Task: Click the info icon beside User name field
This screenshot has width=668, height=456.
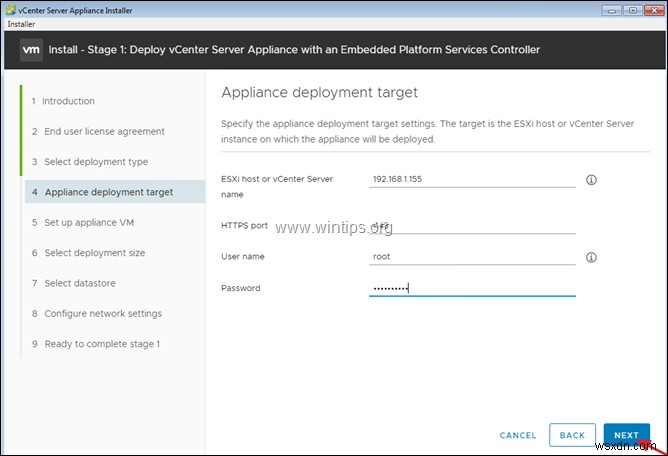Action: coord(591,257)
